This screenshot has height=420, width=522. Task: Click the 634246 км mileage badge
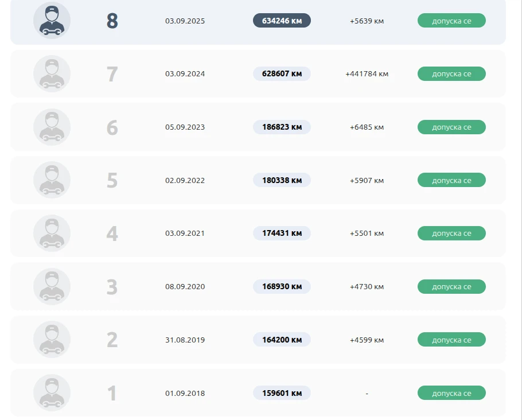coord(282,21)
